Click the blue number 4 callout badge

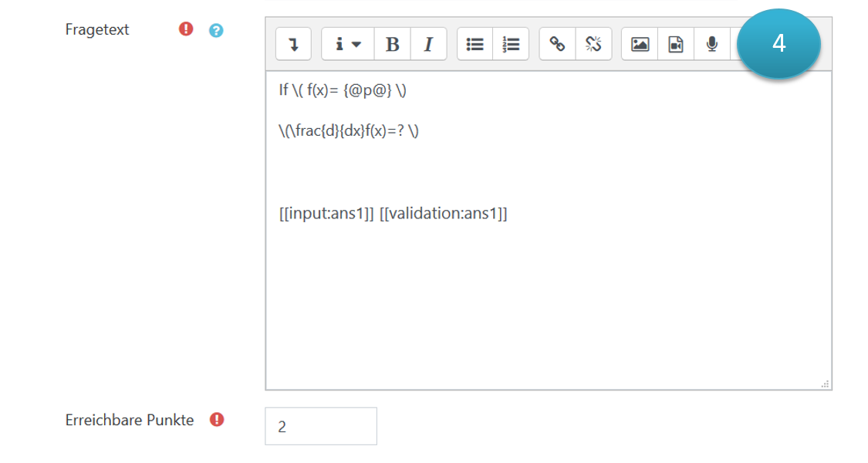(x=778, y=44)
